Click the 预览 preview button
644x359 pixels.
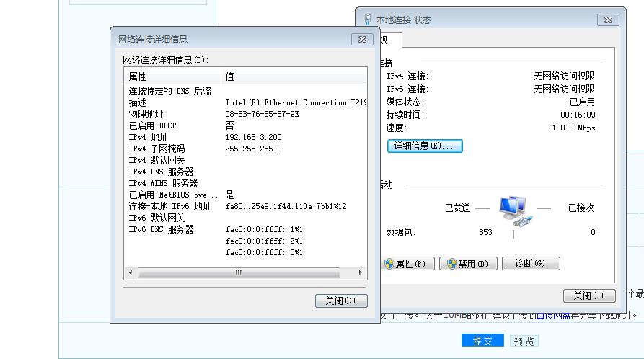point(524,341)
